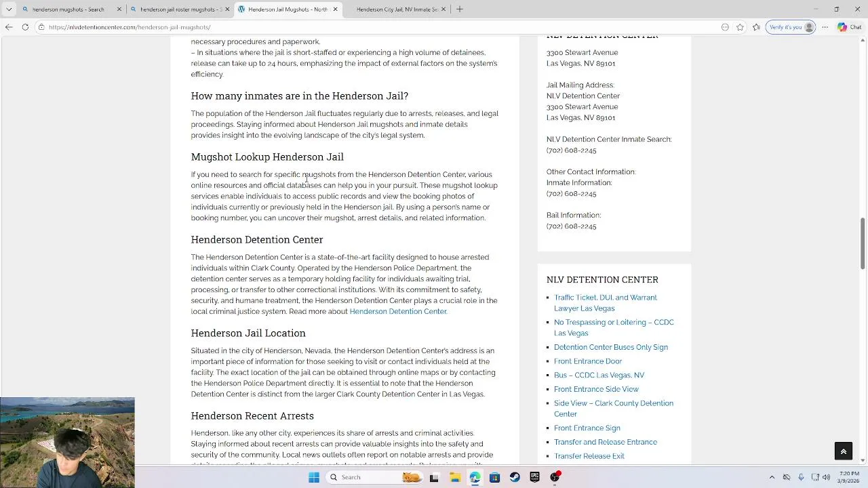Click the sidebar 'NLV DETENTION CENTER' links heading
This screenshot has width=868, height=488.
(602, 280)
